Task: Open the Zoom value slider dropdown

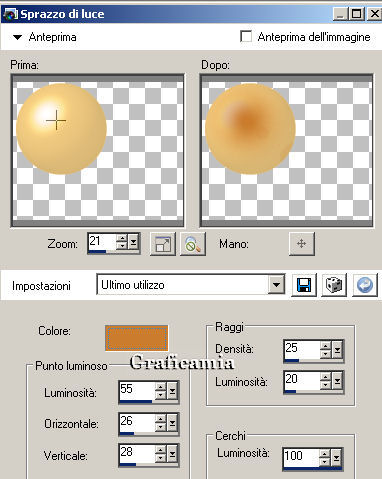Action: (133, 242)
